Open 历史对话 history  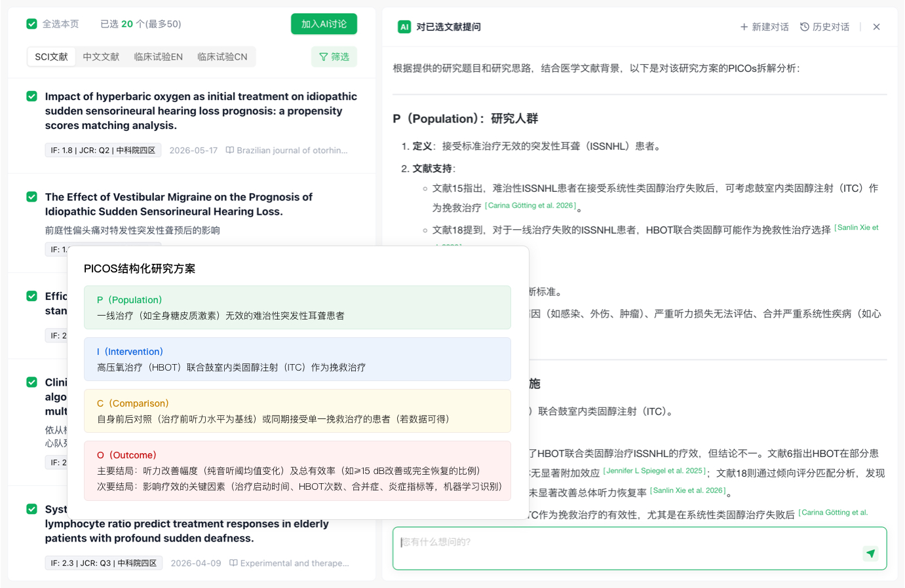point(824,27)
